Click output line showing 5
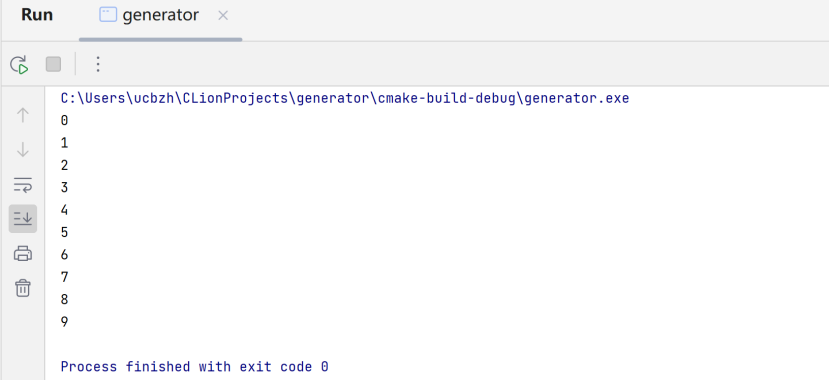Image resolution: width=830 pixels, height=380 pixels. tap(65, 232)
